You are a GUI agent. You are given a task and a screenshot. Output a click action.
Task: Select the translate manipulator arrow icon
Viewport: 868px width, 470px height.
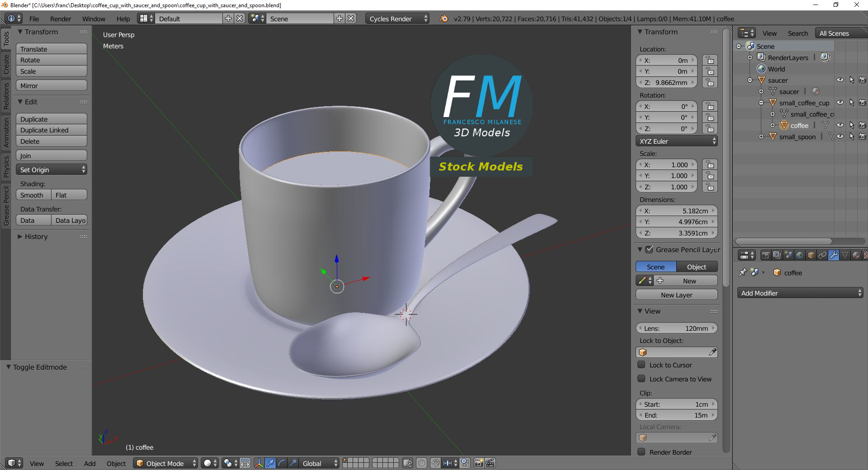(270, 463)
